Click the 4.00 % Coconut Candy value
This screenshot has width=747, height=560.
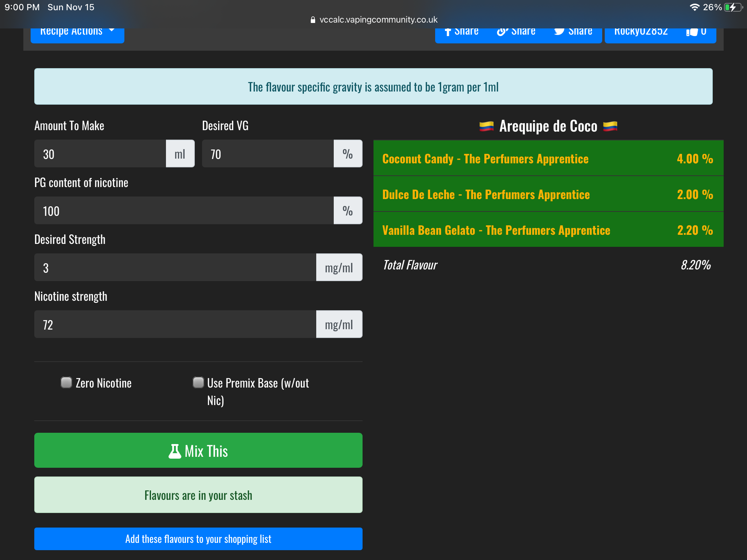[x=695, y=159]
